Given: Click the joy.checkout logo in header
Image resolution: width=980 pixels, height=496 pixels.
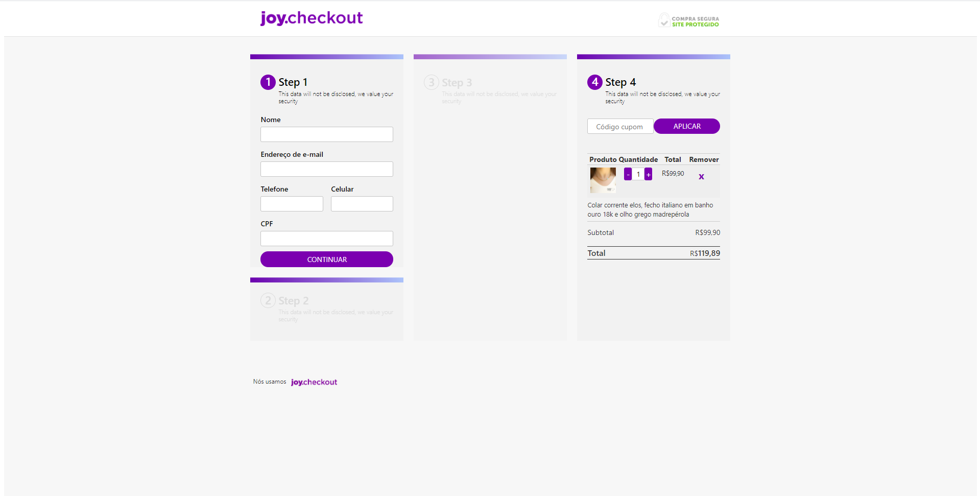Looking at the screenshot, I should 312,18.
